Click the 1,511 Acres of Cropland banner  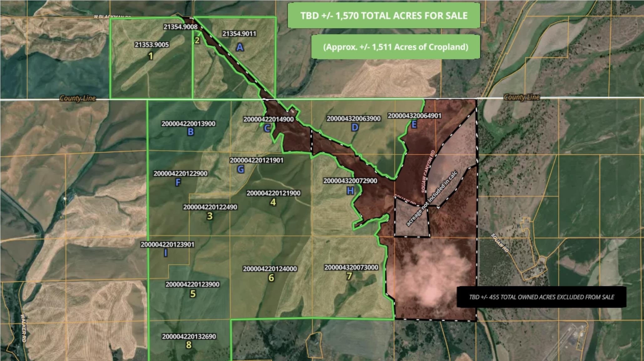point(396,47)
